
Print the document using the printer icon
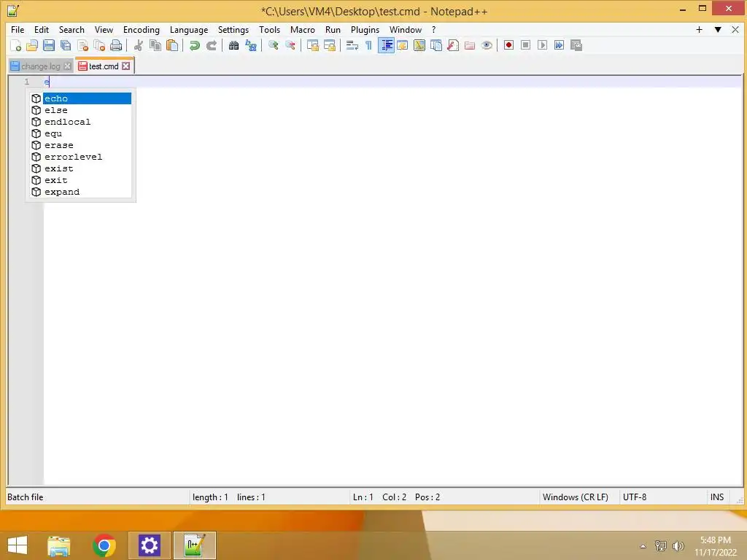(x=116, y=45)
